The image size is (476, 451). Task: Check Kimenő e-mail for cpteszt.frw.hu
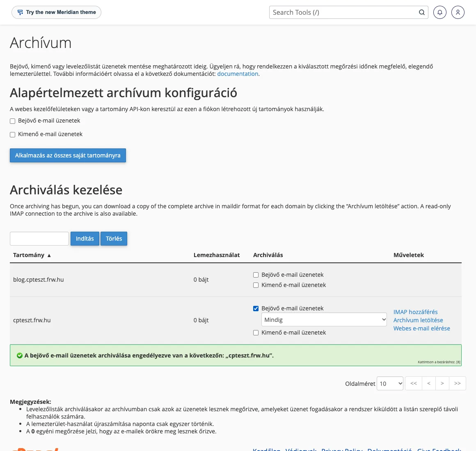[256, 333]
